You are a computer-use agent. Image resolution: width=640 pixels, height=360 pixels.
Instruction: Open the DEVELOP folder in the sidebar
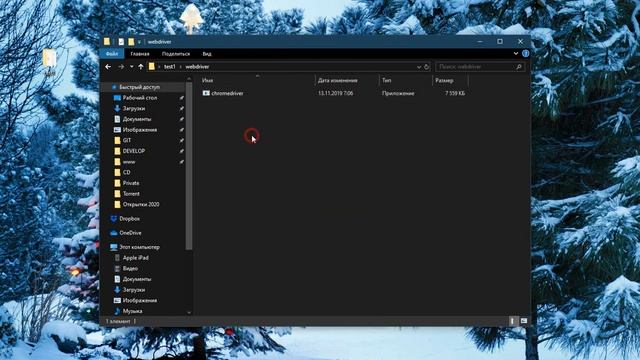point(134,151)
